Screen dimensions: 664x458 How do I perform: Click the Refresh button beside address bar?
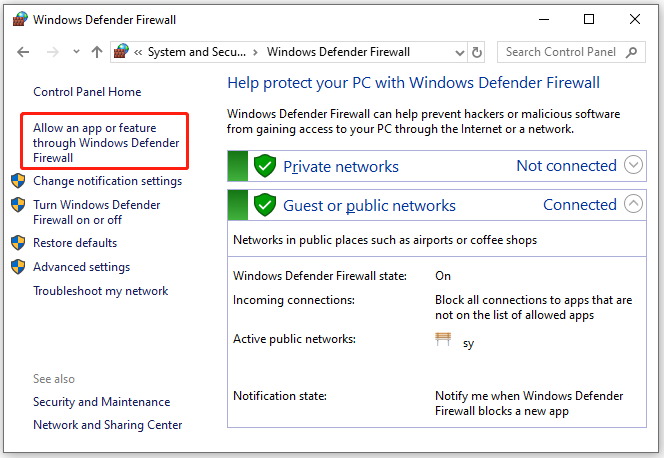[x=477, y=52]
